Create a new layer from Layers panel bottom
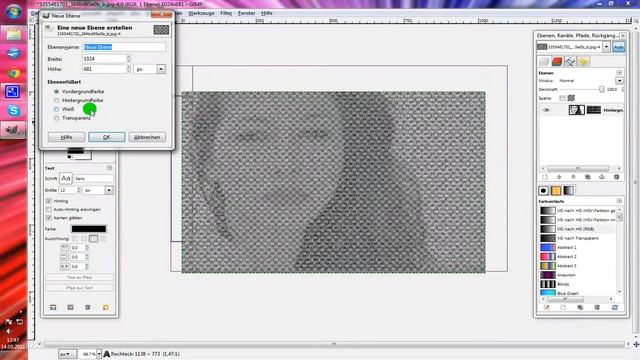The height and width of the screenshot is (360, 640). (x=545, y=177)
